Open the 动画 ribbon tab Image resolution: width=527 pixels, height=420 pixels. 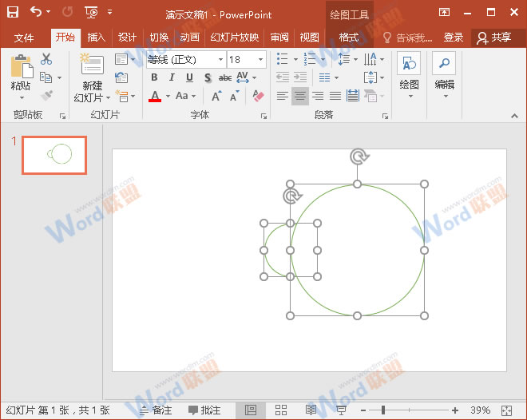point(189,38)
